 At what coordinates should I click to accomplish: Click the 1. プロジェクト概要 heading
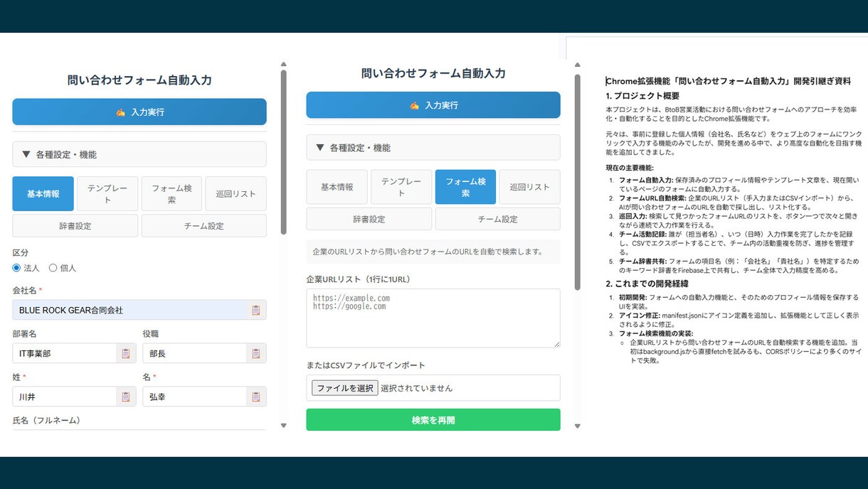[642, 96]
